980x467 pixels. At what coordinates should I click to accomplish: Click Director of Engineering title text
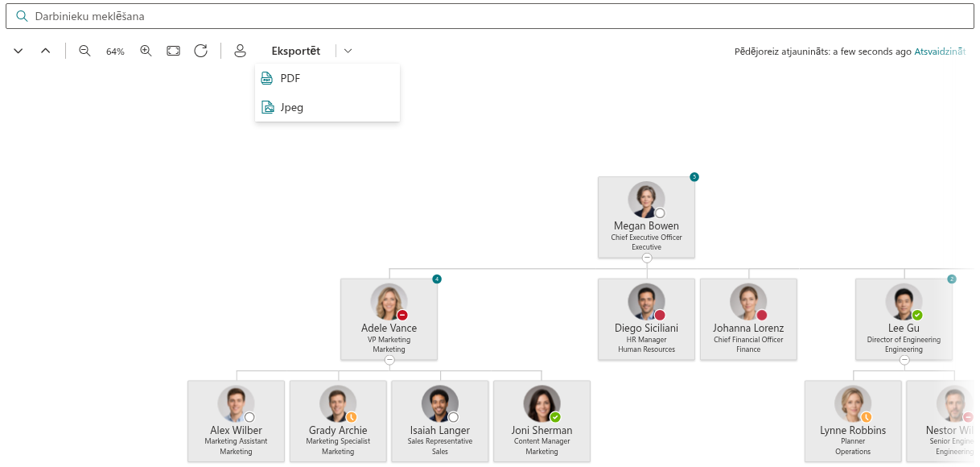[904, 340]
